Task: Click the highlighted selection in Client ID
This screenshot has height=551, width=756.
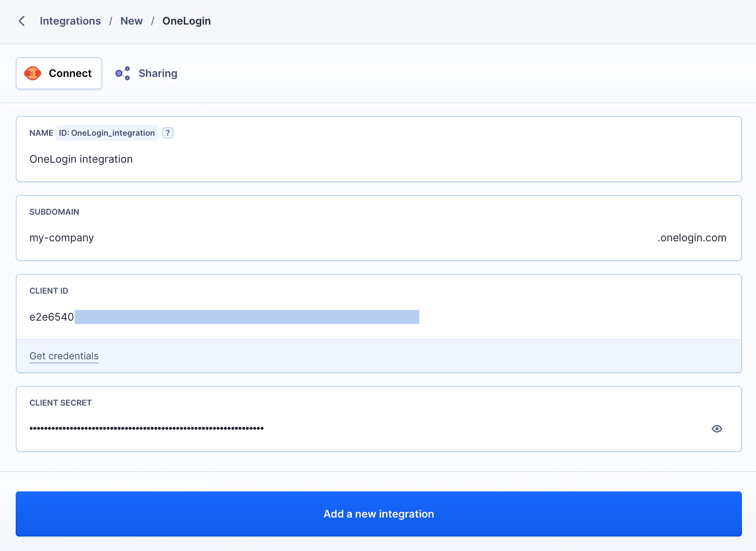Action: click(247, 317)
